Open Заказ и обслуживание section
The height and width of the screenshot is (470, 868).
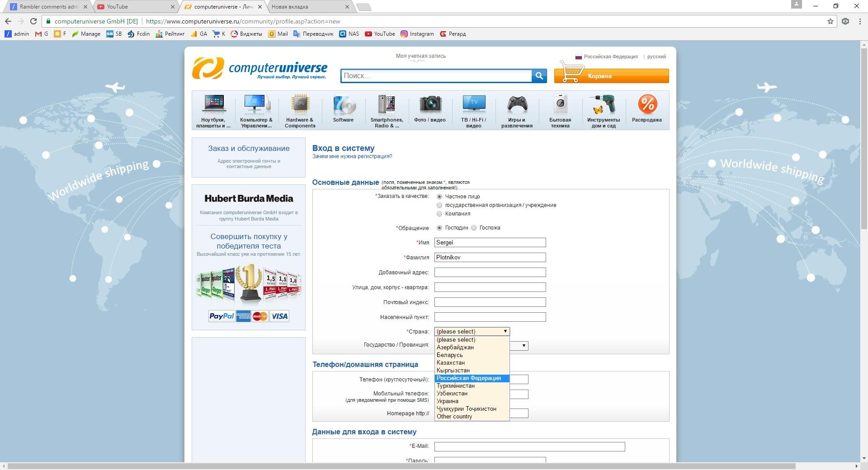coord(249,149)
